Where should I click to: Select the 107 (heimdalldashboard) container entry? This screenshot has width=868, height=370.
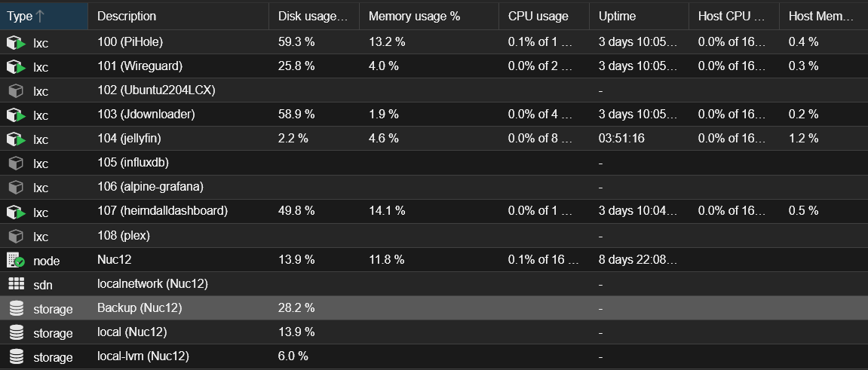pyautogui.click(x=434, y=211)
